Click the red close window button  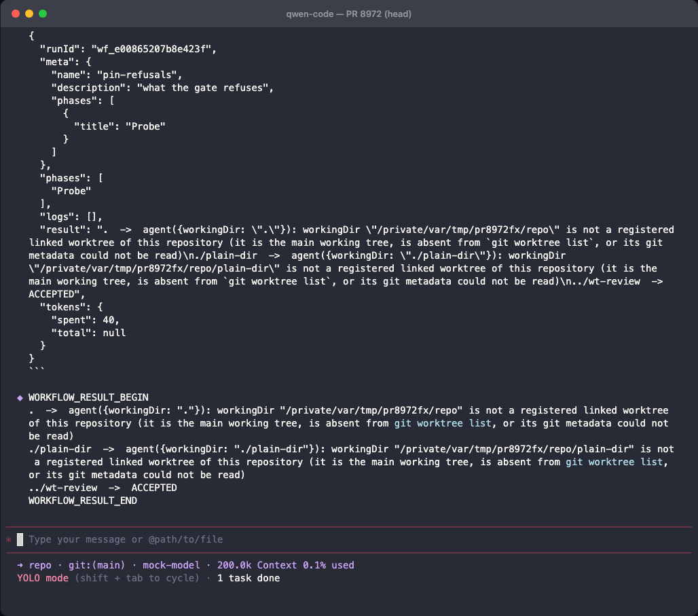tap(16, 14)
